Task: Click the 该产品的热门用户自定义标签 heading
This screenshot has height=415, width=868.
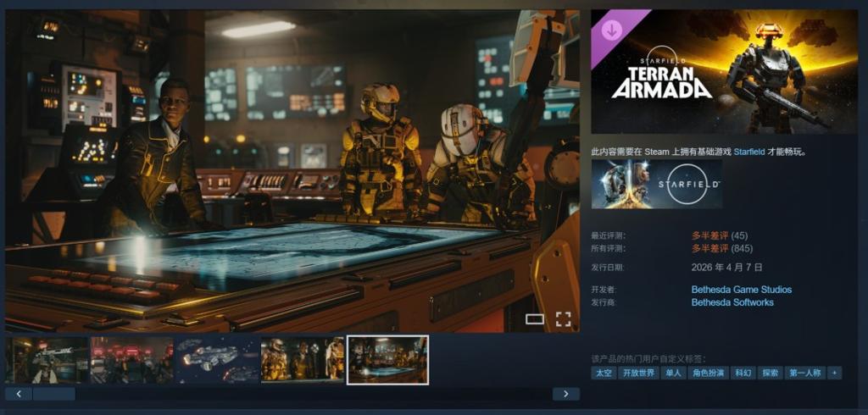Action: point(648,358)
